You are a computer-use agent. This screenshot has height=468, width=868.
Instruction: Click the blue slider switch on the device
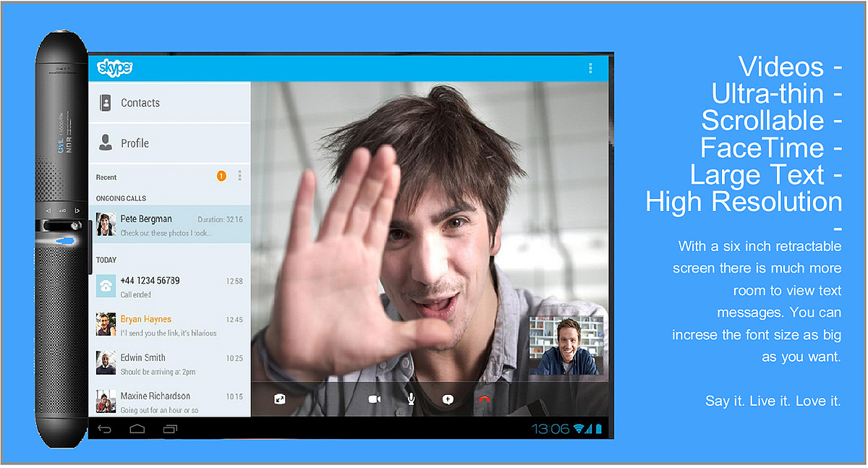[x=64, y=240]
